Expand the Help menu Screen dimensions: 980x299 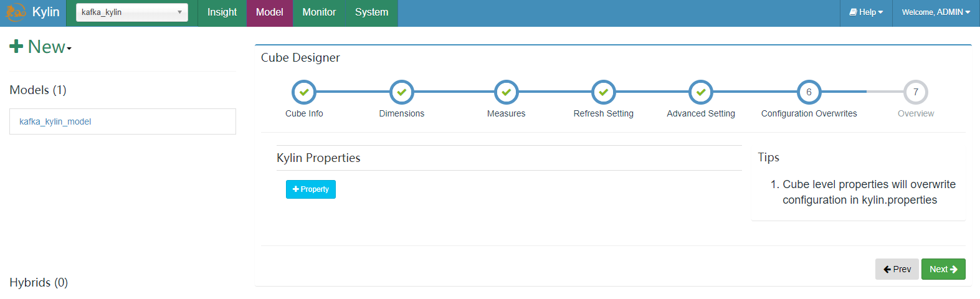point(866,12)
